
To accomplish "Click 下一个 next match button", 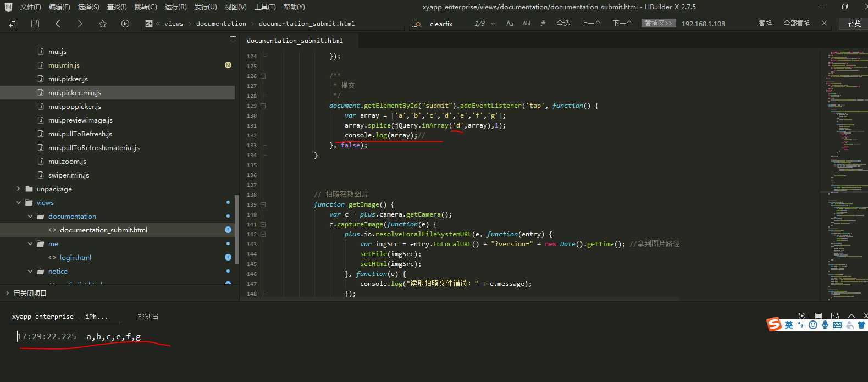I will 622,24.
